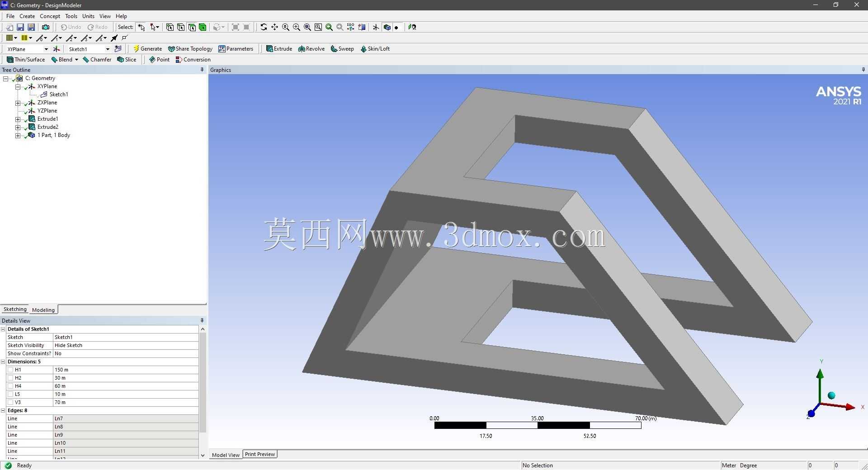868x470 pixels.
Task: Choose the Select Faces filter
Action: point(192,27)
